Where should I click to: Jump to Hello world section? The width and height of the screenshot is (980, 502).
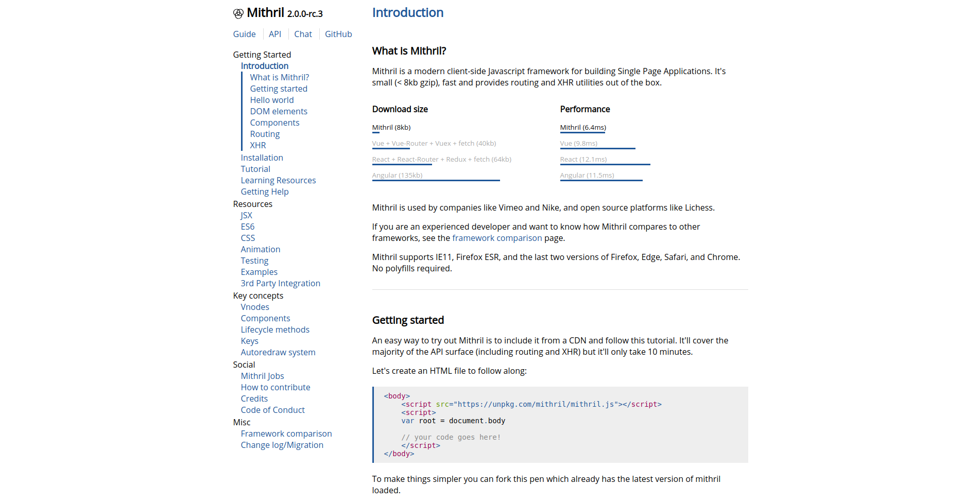(271, 100)
